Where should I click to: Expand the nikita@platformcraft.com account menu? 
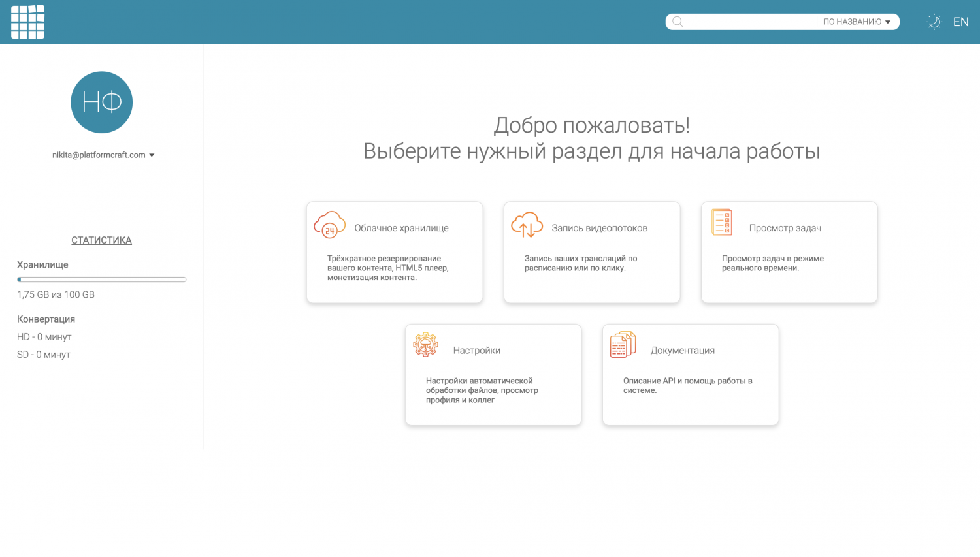click(99, 155)
